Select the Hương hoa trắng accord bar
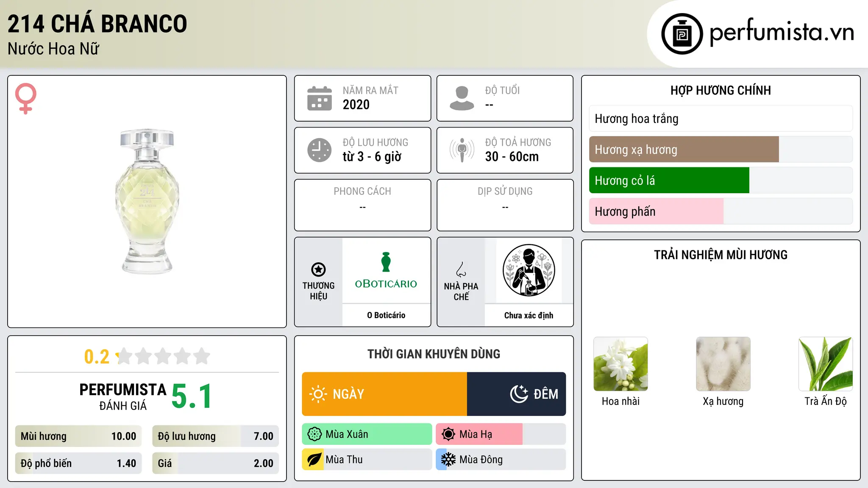Image resolution: width=868 pixels, height=488 pixels. coord(721,119)
